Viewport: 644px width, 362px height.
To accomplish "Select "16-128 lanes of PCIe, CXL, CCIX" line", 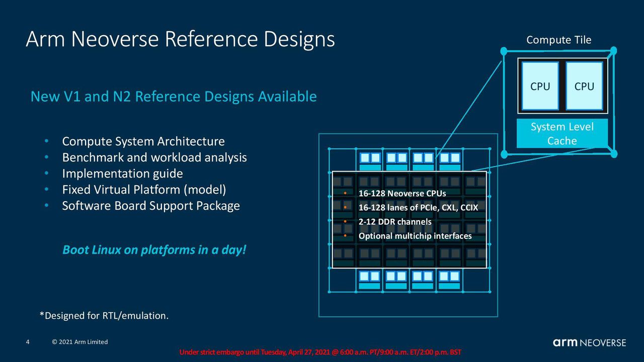I will 418,208.
